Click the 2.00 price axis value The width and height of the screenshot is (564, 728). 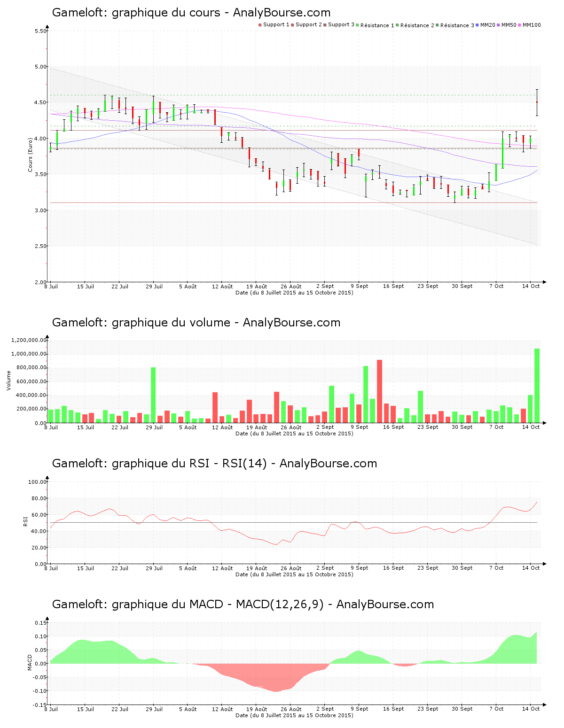click(40, 282)
